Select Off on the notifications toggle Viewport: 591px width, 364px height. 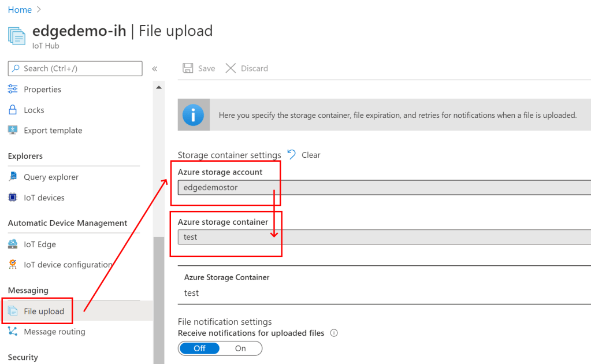coord(199,348)
